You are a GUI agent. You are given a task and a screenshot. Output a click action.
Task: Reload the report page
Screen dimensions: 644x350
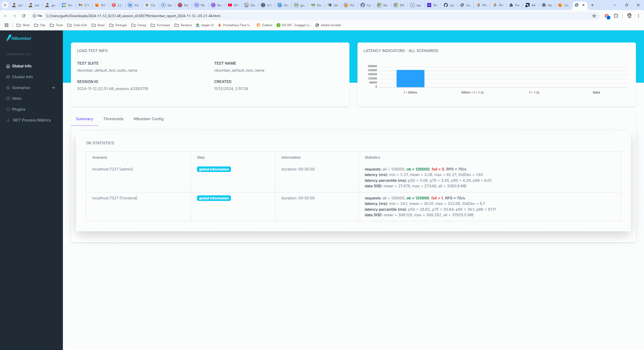24,16
